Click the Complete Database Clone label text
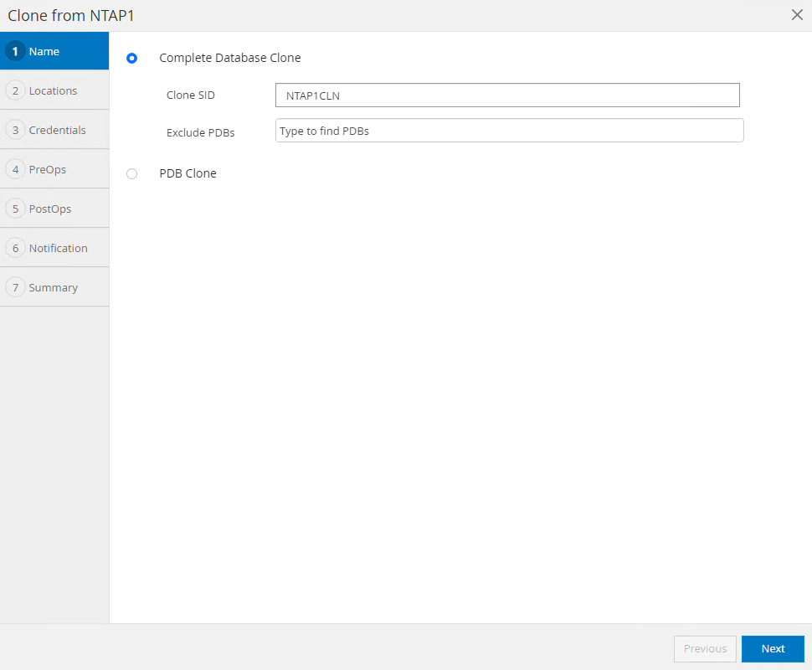This screenshot has width=812, height=670. pyautogui.click(x=229, y=58)
